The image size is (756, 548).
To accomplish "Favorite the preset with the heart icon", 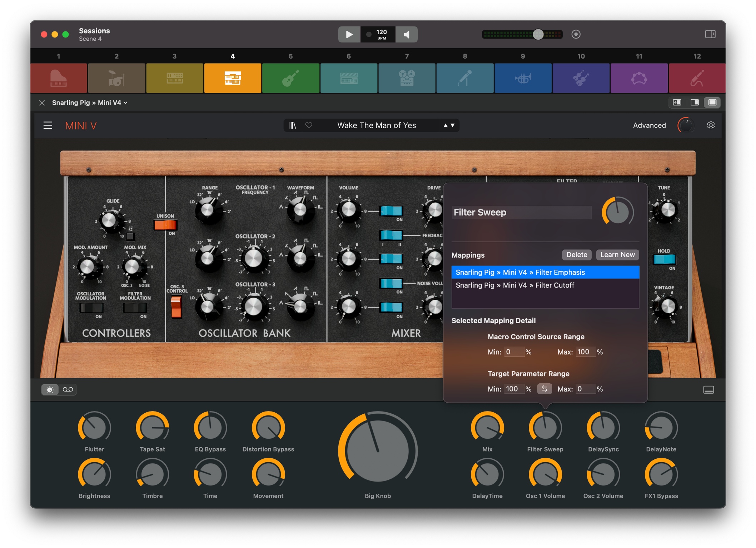I will tap(309, 125).
